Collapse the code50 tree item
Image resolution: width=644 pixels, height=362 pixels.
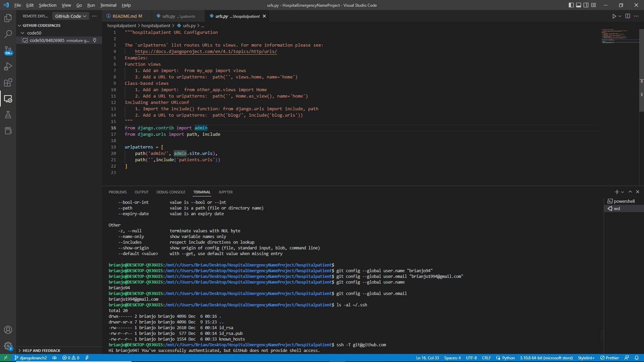coord(22,33)
